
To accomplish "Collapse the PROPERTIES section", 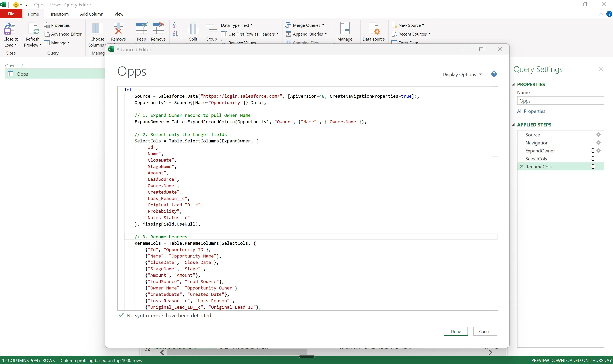I will click(x=513, y=84).
